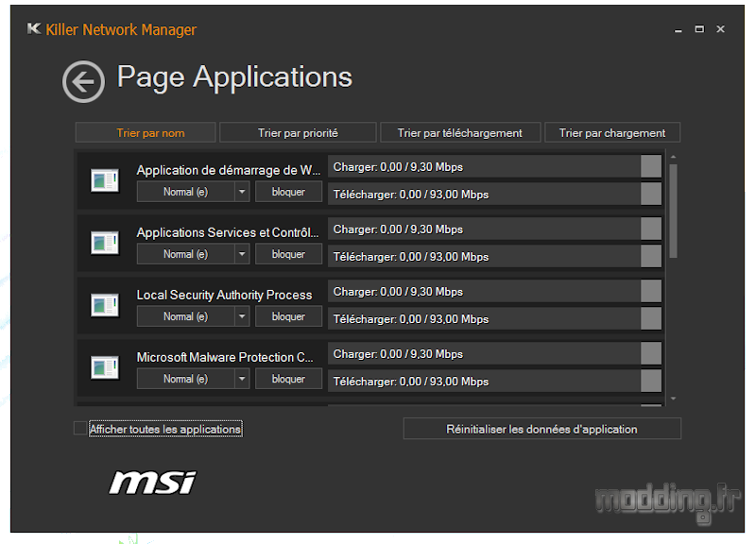Click the Applications Services et Contrôl app icon
Image resolution: width=756 pixels, height=544 pixels.
105,243
